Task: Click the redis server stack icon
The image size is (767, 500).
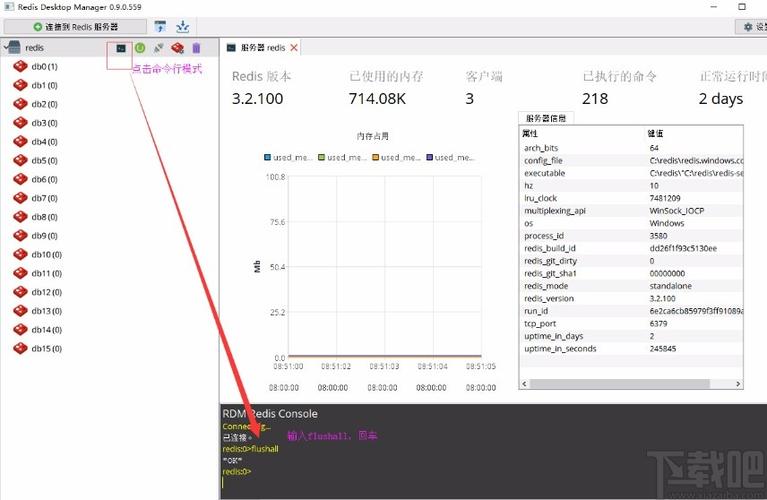Action: (15, 47)
